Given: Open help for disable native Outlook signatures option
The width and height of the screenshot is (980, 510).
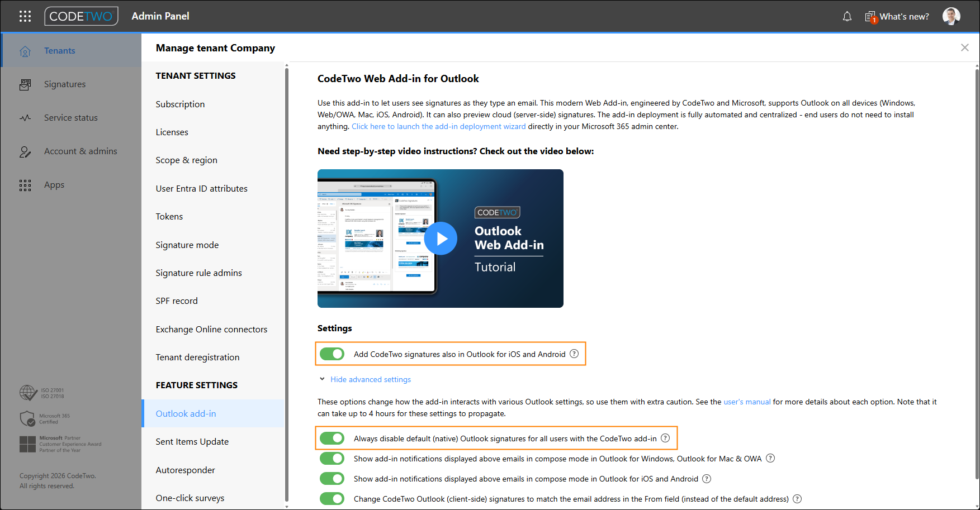Looking at the screenshot, I should click(665, 438).
